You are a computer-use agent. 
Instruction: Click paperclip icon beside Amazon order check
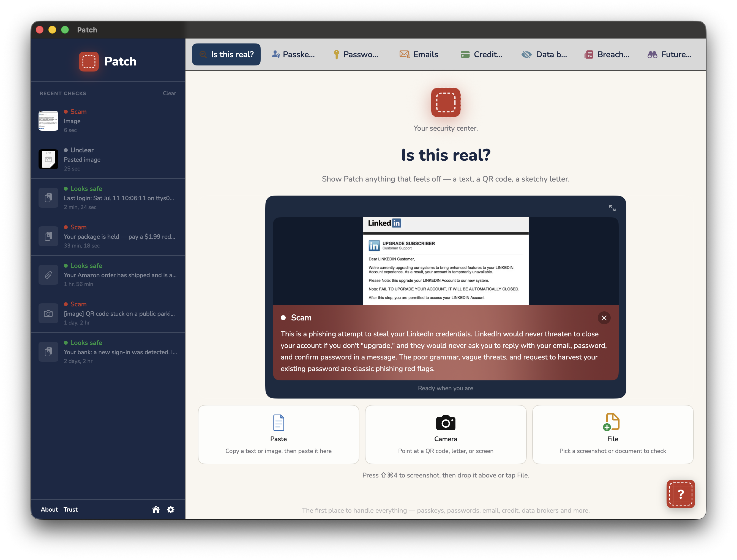tap(48, 275)
